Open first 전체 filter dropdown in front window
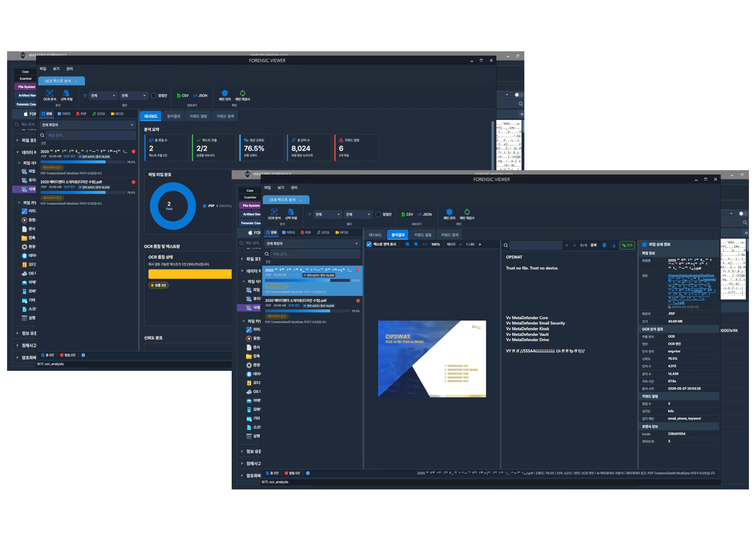Image resolution: width=756 pixels, height=541 pixels. pyautogui.click(x=328, y=214)
